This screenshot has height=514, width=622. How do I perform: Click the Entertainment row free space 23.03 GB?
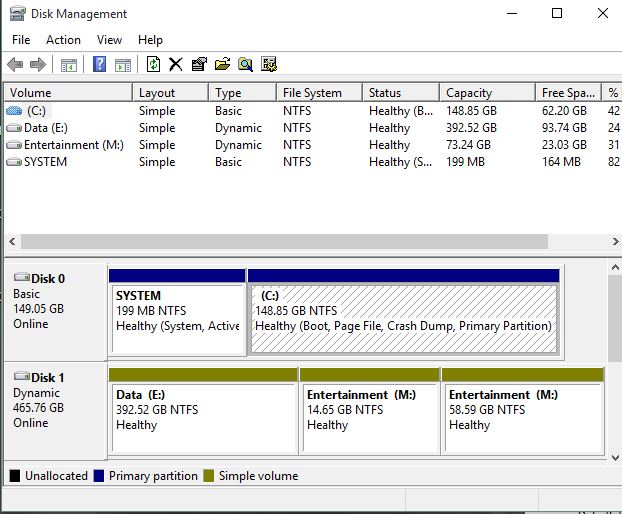pyautogui.click(x=564, y=145)
